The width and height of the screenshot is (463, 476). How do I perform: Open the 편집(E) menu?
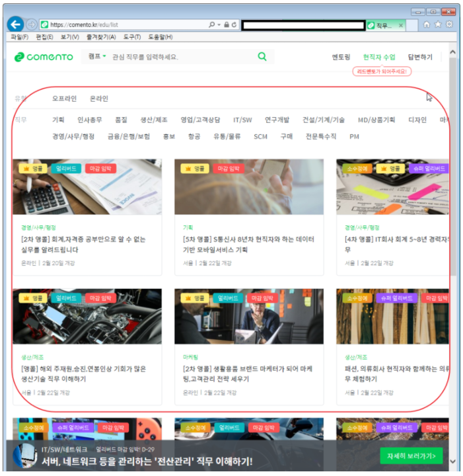(x=44, y=37)
